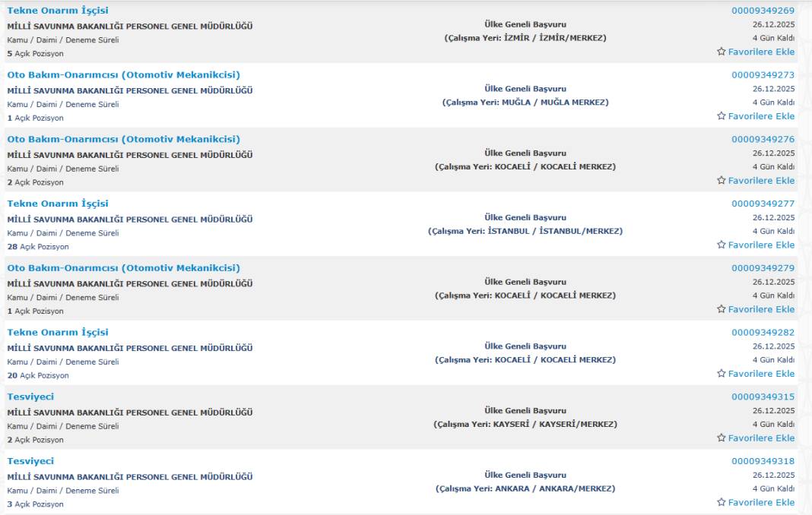Click listing number 00009349273
The height and width of the screenshot is (515, 812).
[763, 75]
